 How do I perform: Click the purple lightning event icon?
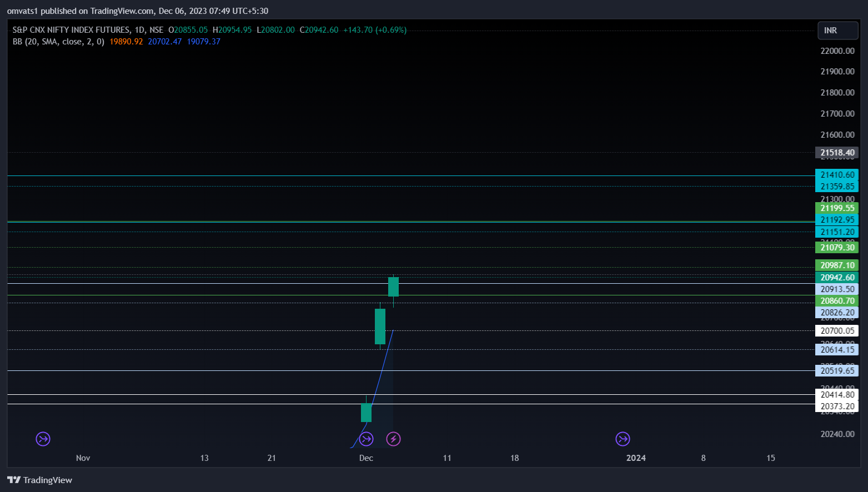(x=393, y=439)
